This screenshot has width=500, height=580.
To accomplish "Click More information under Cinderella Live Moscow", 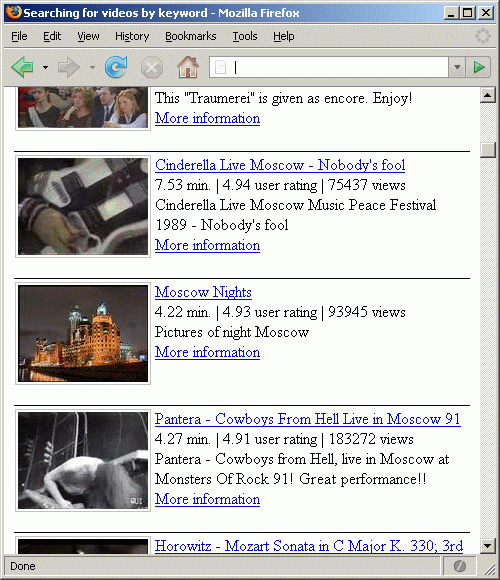I will [x=207, y=245].
